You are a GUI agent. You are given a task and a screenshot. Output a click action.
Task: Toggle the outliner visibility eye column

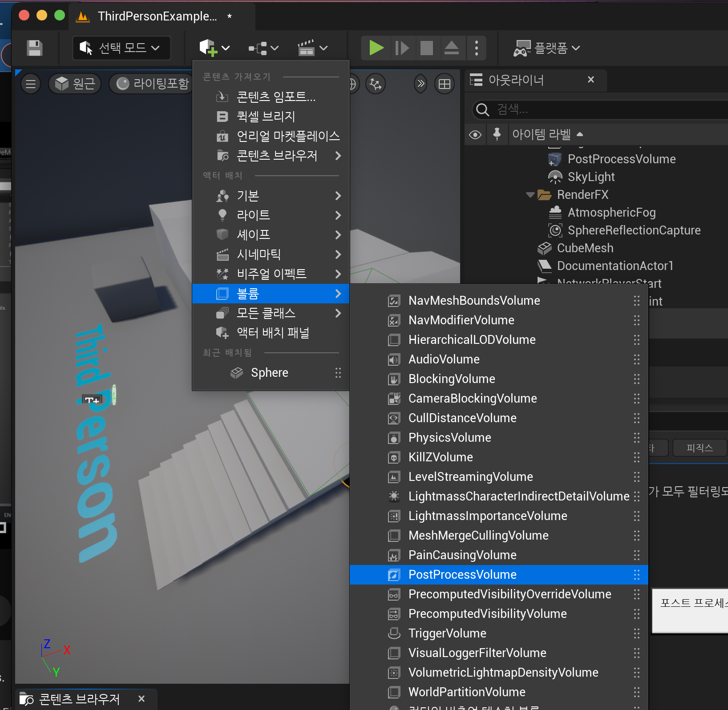pos(475,134)
